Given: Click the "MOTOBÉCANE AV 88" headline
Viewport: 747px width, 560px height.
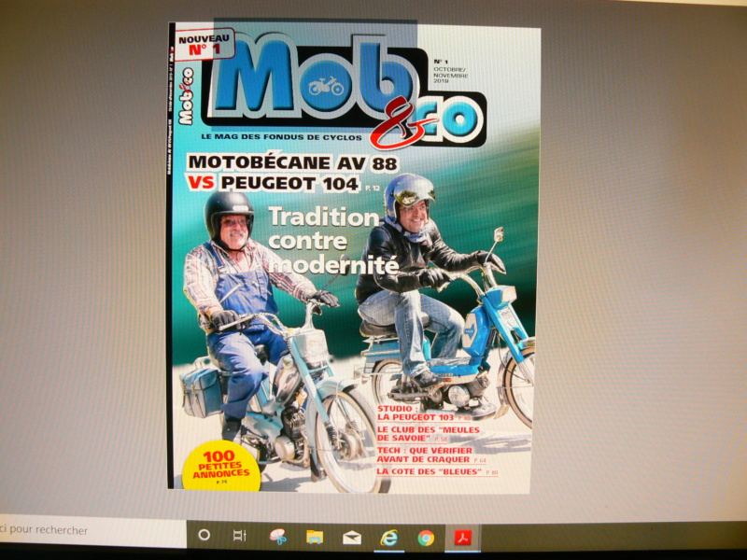Looking at the screenshot, I should pos(293,162).
